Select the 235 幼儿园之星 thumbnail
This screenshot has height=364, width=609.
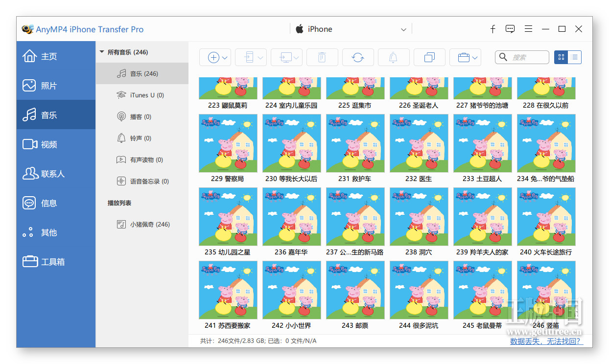click(228, 217)
